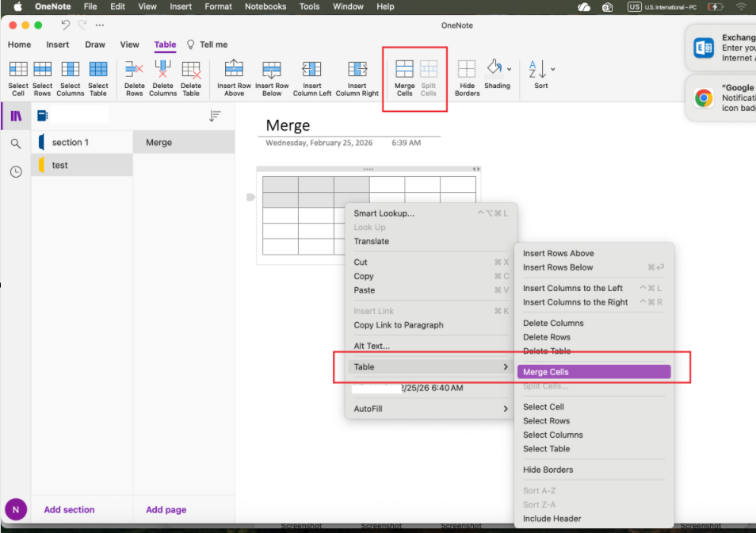Click the account avatar N

tap(16, 509)
